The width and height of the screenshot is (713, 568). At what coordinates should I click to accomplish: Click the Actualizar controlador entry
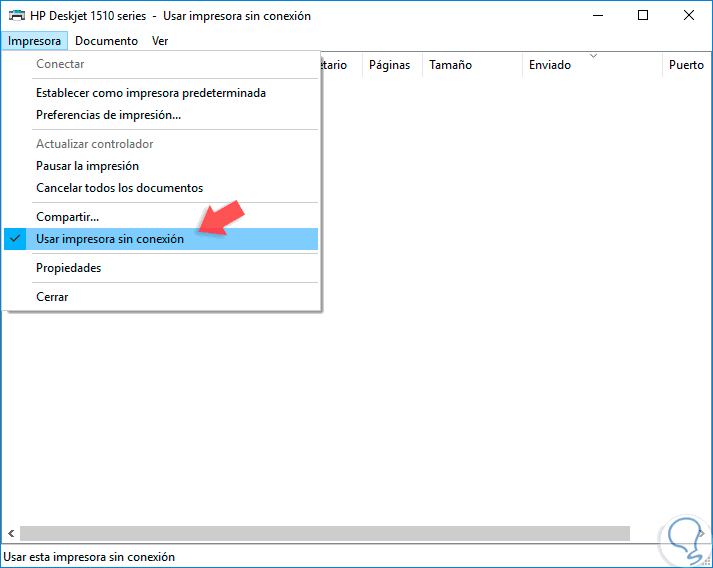pos(161,144)
